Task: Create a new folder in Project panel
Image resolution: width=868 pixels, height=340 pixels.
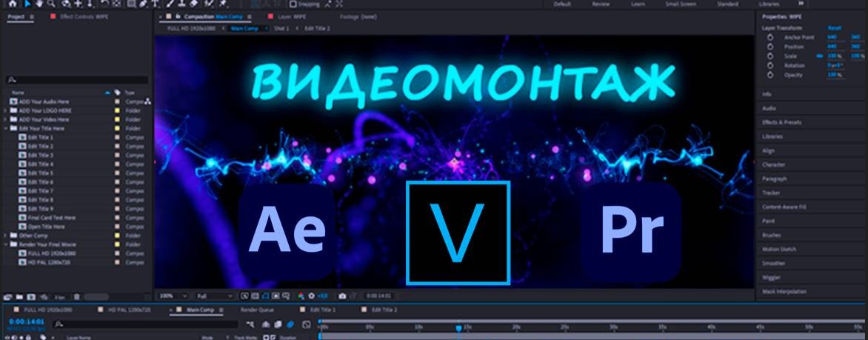Action: pyautogui.click(x=19, y=297)
